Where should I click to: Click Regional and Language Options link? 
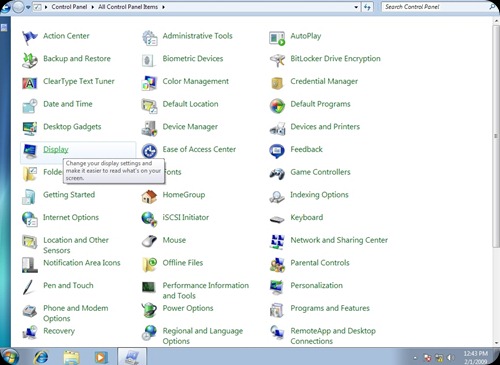[x=203, y=336]
